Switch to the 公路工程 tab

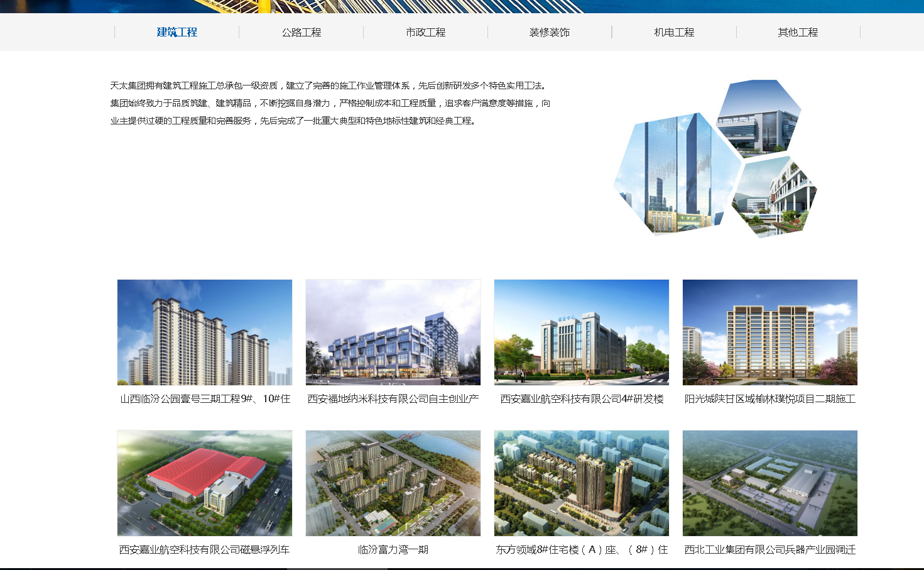pyautogui.click(x=301, y=32)
